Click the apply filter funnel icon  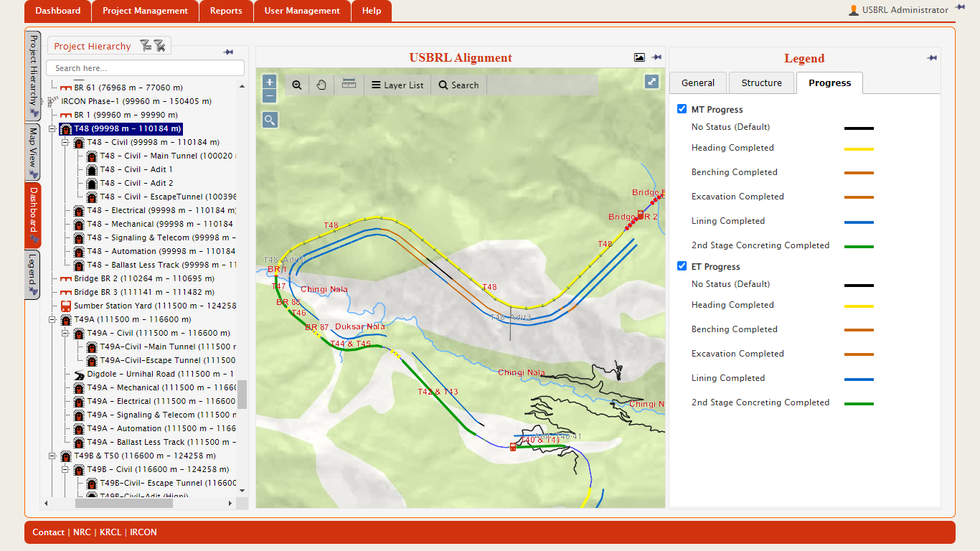146,46
